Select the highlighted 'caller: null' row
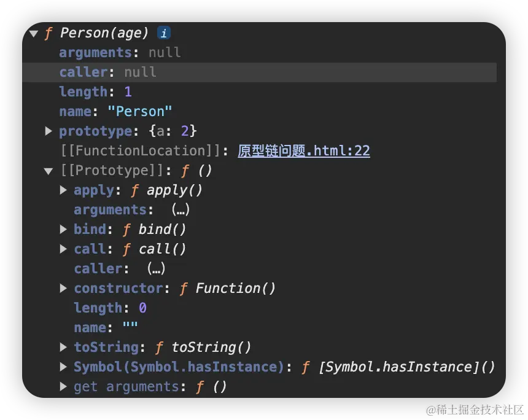528x420 pixels. coord(259,72)
